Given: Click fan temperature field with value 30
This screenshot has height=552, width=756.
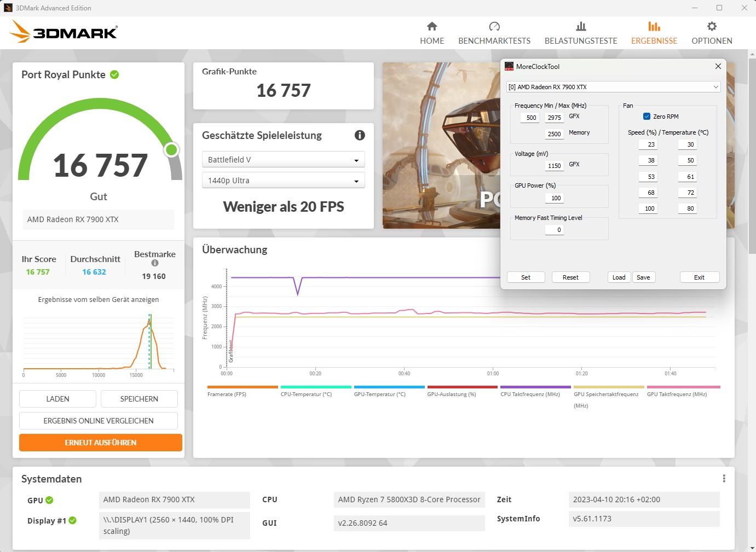Looking at the screenshot, I should pyautogui.click(x=688, y=144).
